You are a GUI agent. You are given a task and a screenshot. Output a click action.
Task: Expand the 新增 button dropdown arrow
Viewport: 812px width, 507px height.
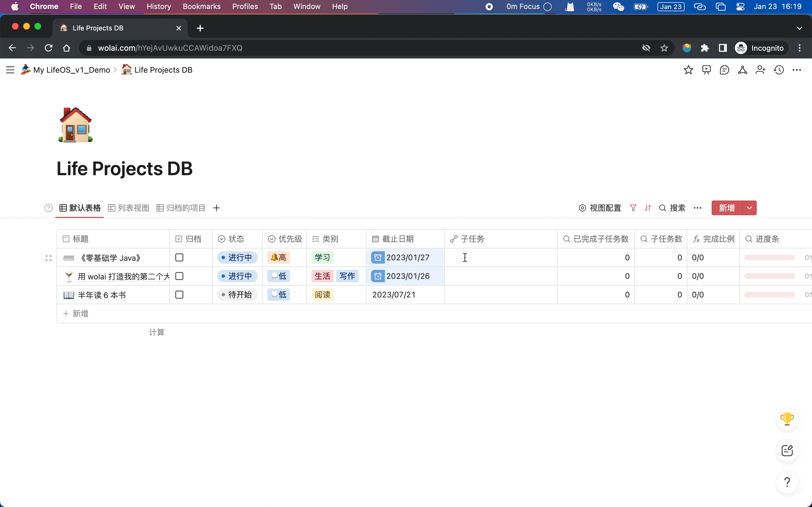click(x=749, y=208)
